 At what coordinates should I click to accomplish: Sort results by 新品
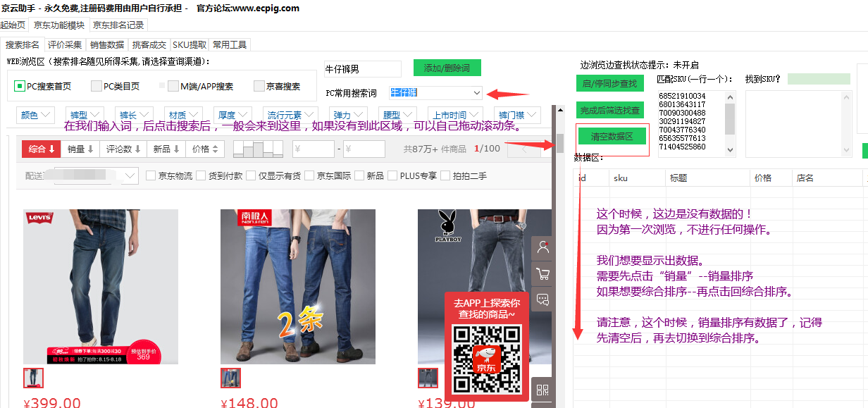pyautogui.click(x=166, y=149)
